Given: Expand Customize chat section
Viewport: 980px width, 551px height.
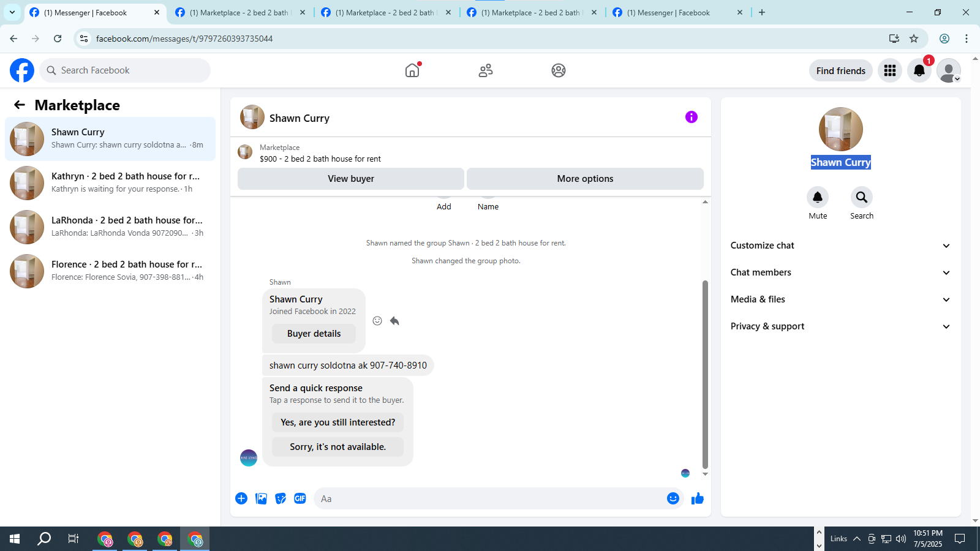Looking at the screenshot, I should [840, 246].
